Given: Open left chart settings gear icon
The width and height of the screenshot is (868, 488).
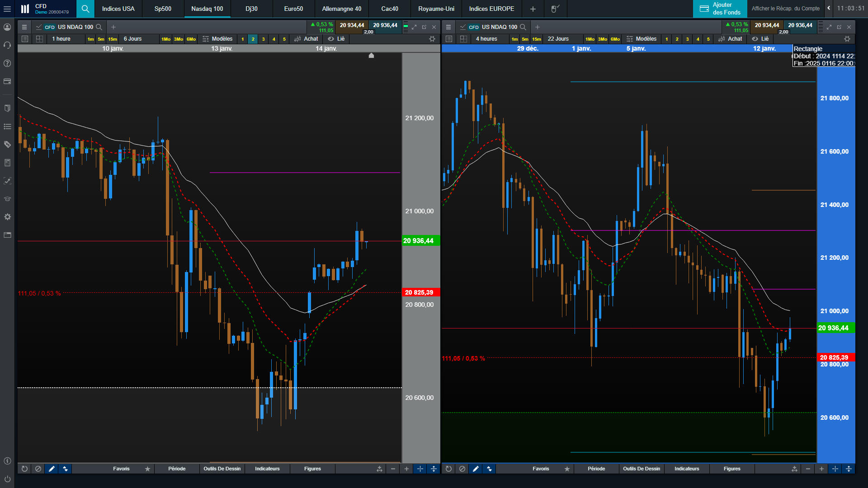Looking at the screenshot, I should [x=432, y=39].
